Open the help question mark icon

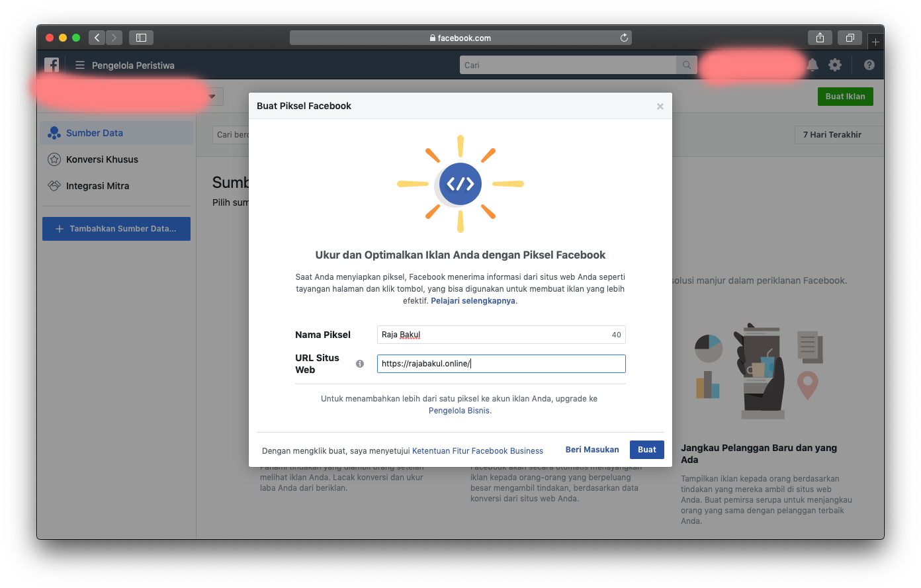click(x=869, y=65)
